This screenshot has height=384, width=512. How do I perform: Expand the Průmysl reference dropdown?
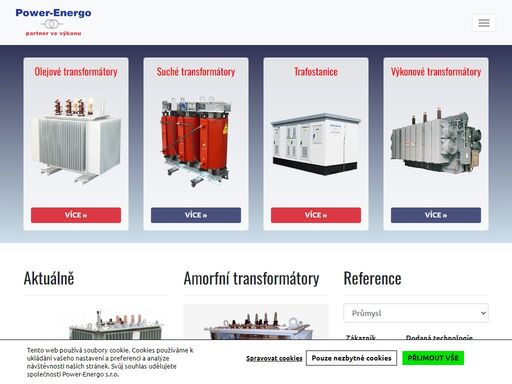(x=416, y=313)
